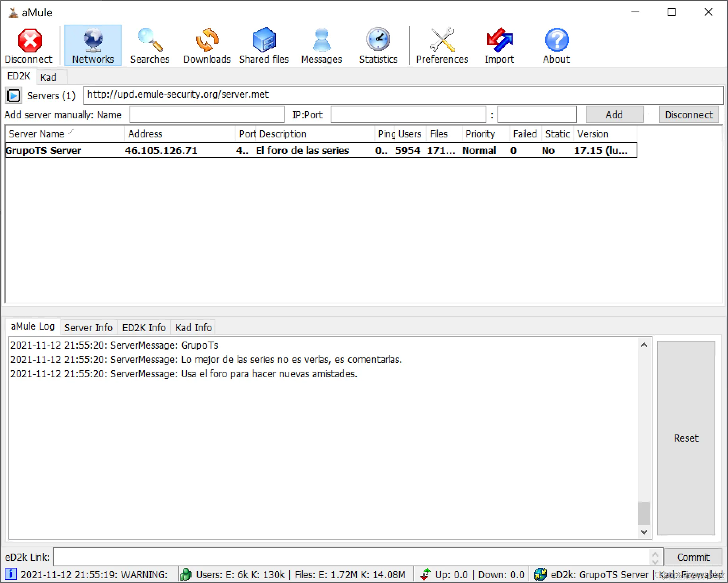
Task: Open the Preferences dialog
Action: click(442, 46)
